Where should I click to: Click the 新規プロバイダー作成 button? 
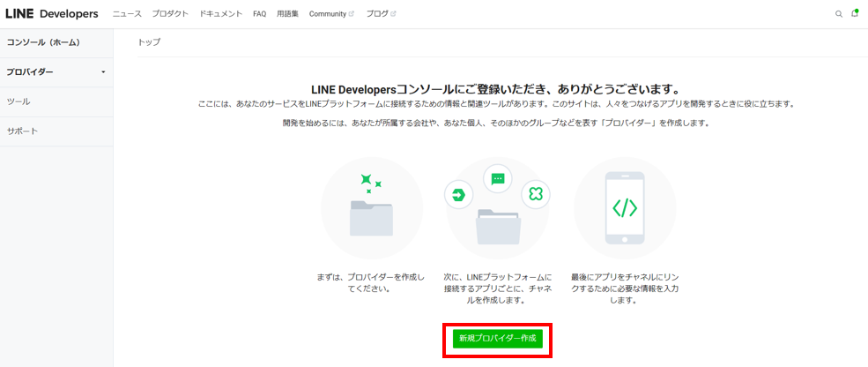497,339
